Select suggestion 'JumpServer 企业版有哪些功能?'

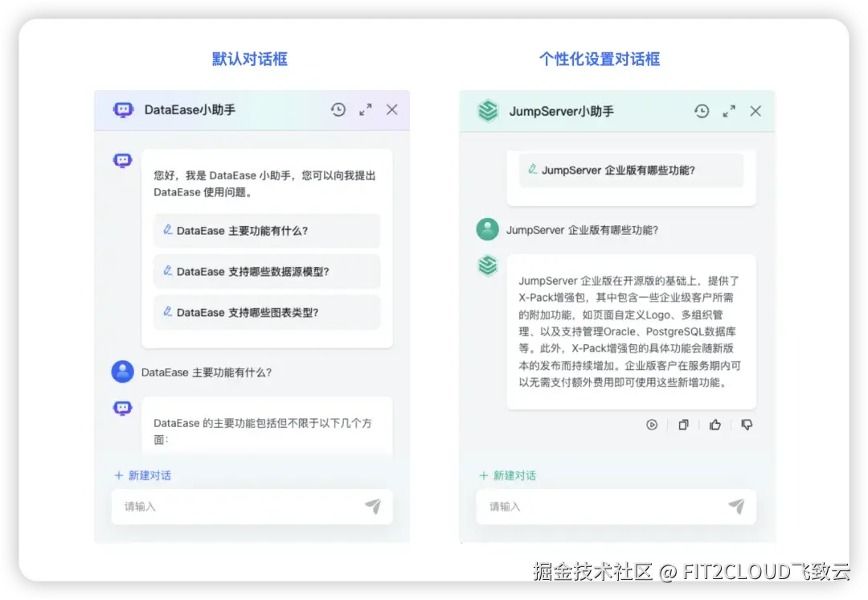click(x=631, y=170)
